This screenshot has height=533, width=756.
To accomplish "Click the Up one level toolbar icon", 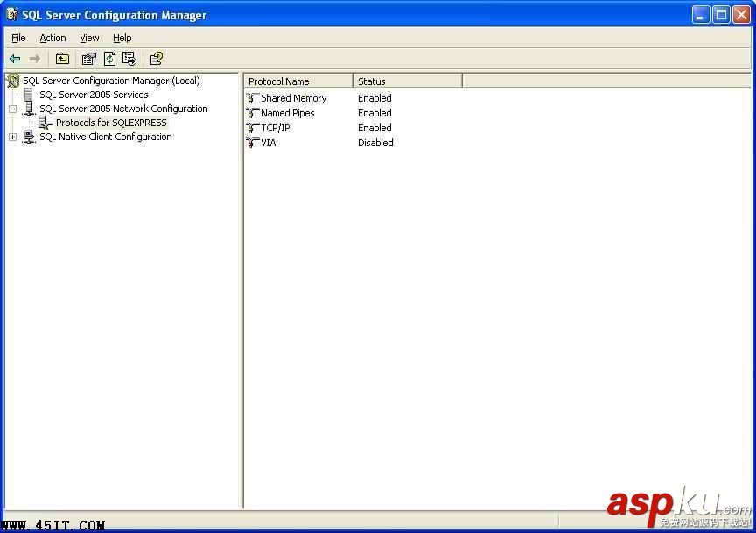I will click(x=62, y=59).
